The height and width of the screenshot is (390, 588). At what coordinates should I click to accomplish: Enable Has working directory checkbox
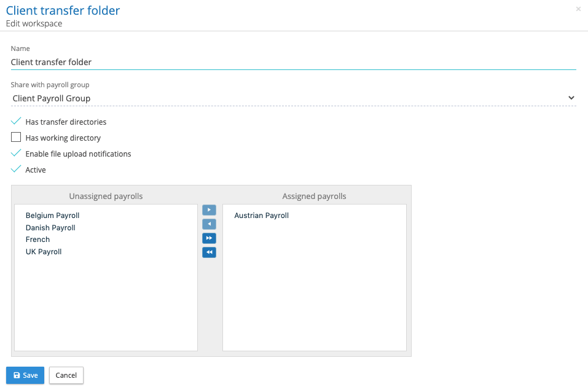[16, 138]
